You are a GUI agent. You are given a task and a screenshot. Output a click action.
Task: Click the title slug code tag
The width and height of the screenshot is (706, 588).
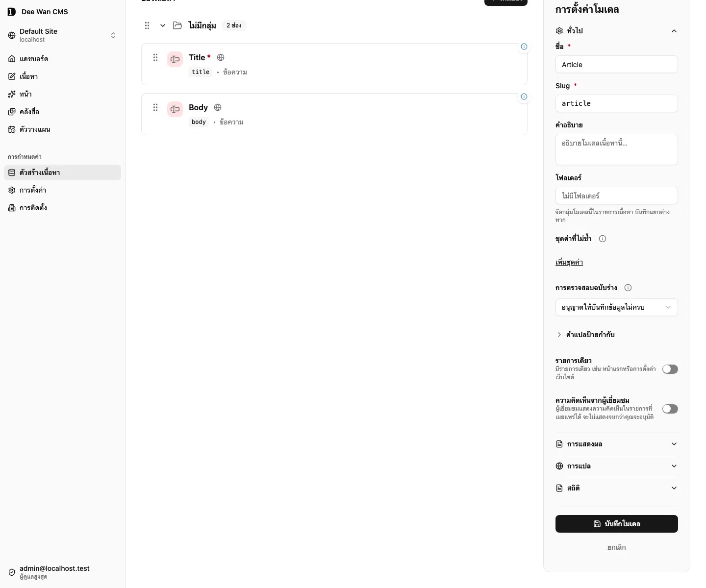[x=201, y=72]
